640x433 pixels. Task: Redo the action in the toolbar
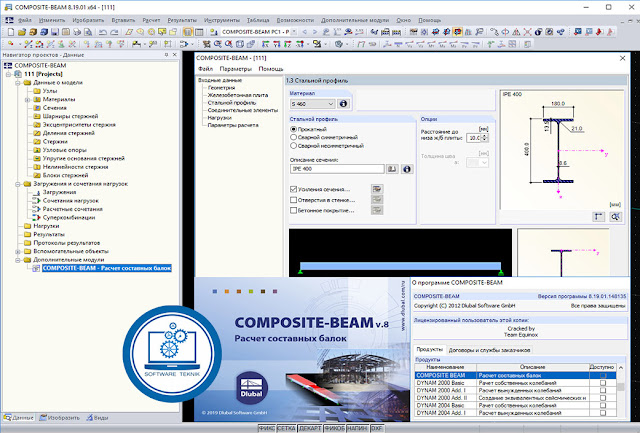click(114, 31)
